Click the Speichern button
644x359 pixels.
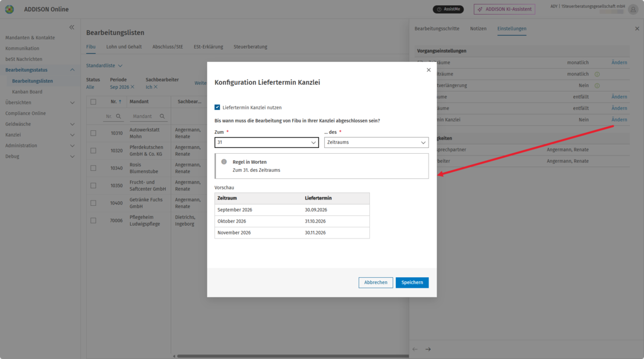pos(412,282)
